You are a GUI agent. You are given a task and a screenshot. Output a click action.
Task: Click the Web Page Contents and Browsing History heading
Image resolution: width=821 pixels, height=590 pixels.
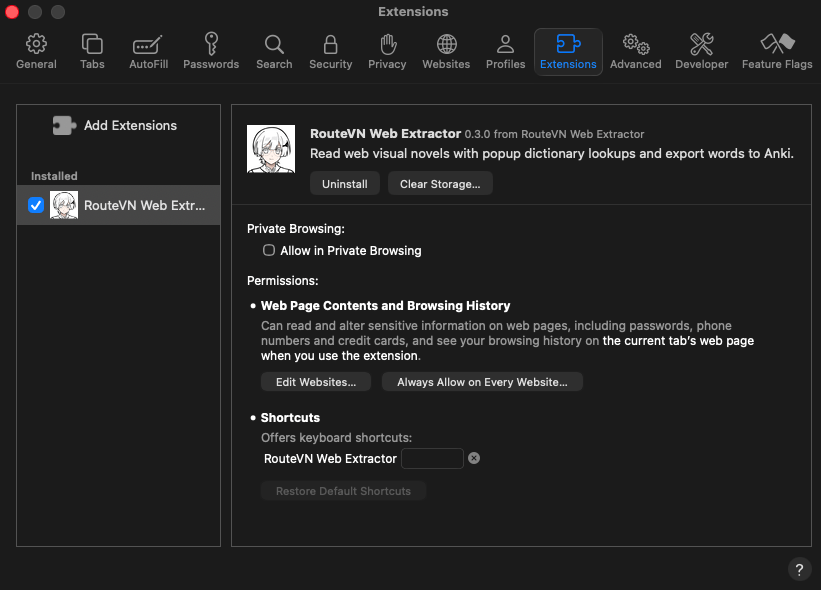coord(385,306)
